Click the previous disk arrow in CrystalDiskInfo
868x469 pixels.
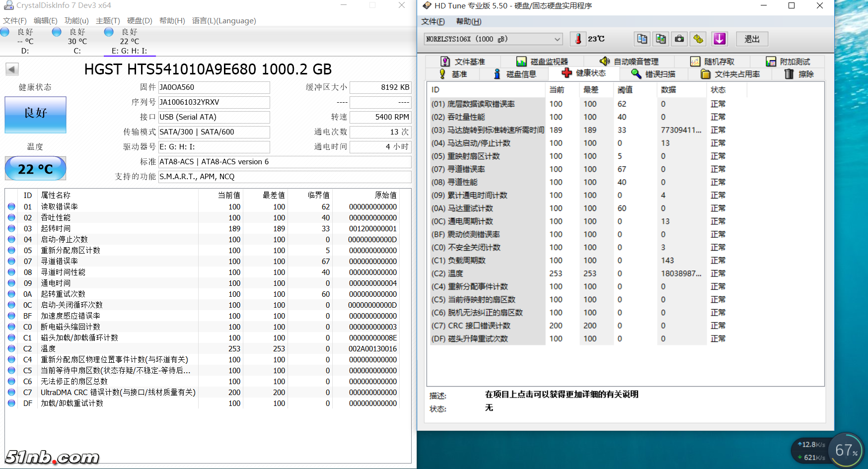[12, 69]
